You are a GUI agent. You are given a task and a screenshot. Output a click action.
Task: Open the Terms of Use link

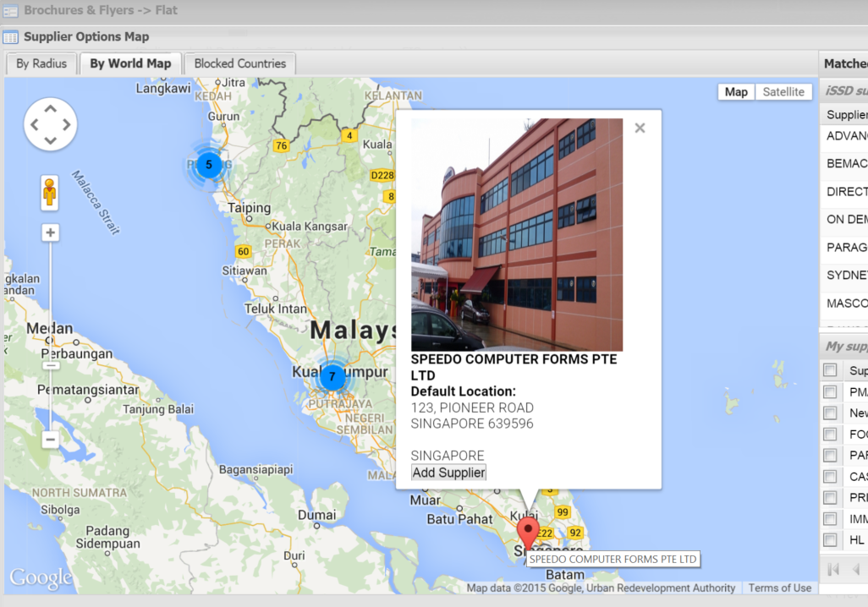[x=779, y=588]
